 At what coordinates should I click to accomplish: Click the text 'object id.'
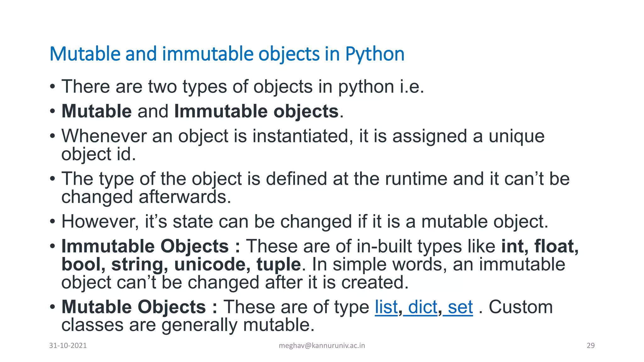(x=98, y=154)
